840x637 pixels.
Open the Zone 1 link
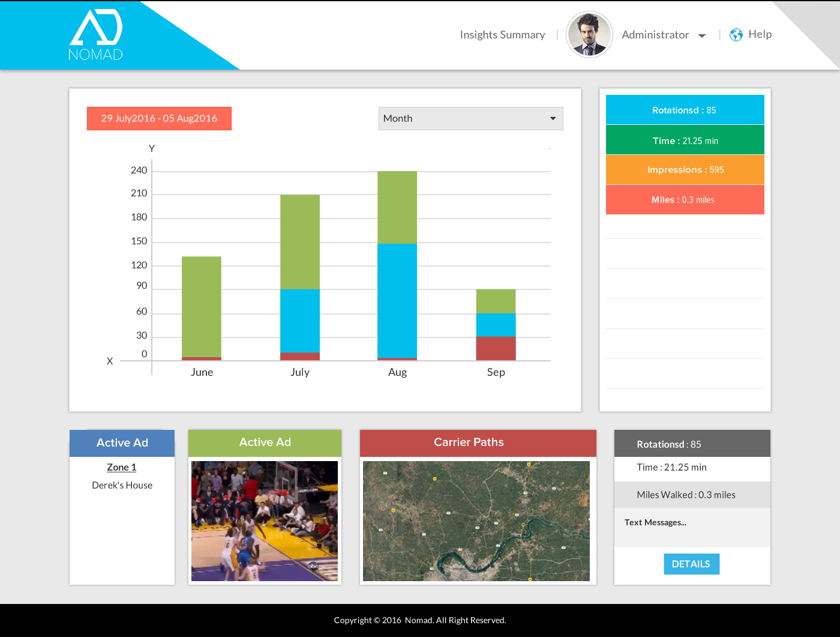(x=122, y=467)
